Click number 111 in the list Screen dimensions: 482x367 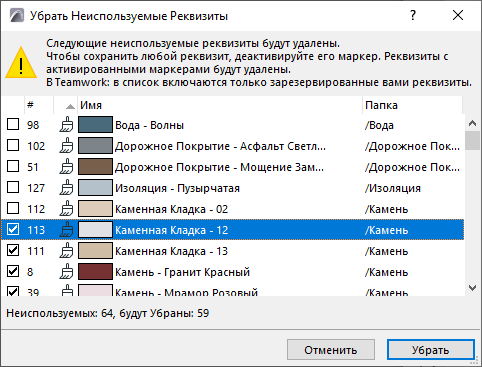[36, 251]
